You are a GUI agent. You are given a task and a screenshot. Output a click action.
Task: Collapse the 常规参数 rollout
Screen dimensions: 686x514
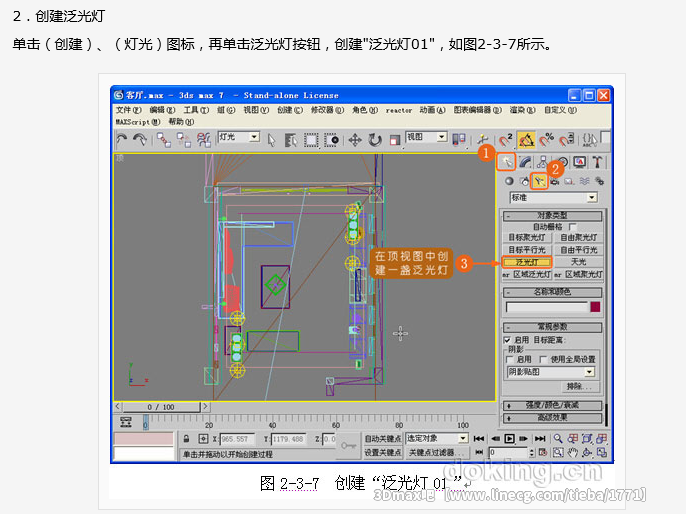click(552, 327)
